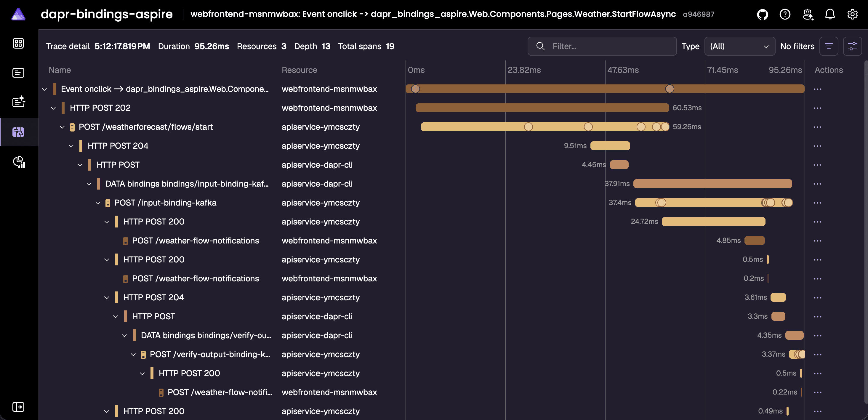The image size is (868, 420).
Task: Click the dapr-bindings-aspire app title
Action: click(106, 14)
